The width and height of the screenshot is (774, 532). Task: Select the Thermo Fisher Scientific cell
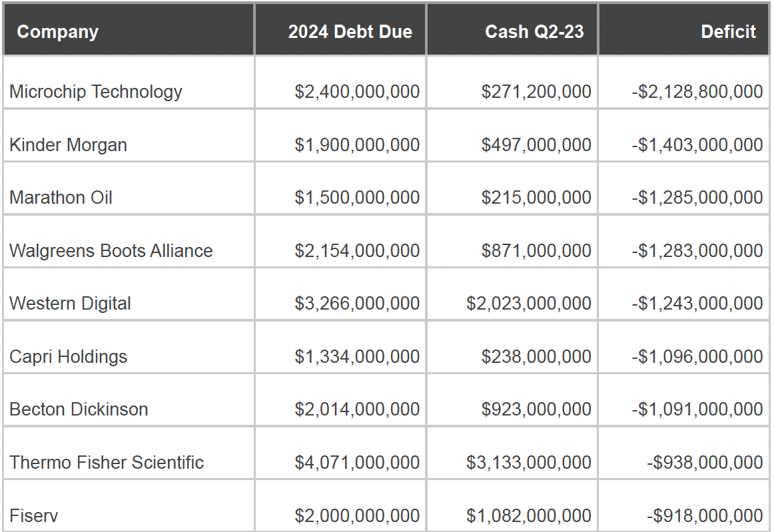[x=107, y=463]
